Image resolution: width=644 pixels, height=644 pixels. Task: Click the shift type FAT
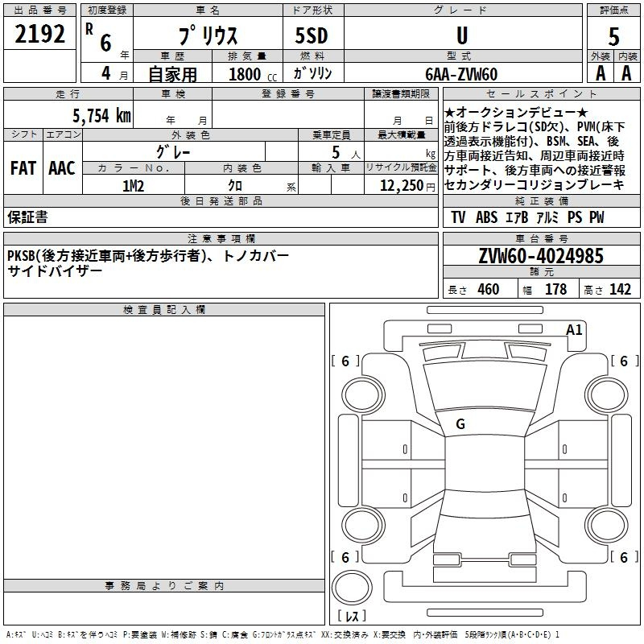23,167
